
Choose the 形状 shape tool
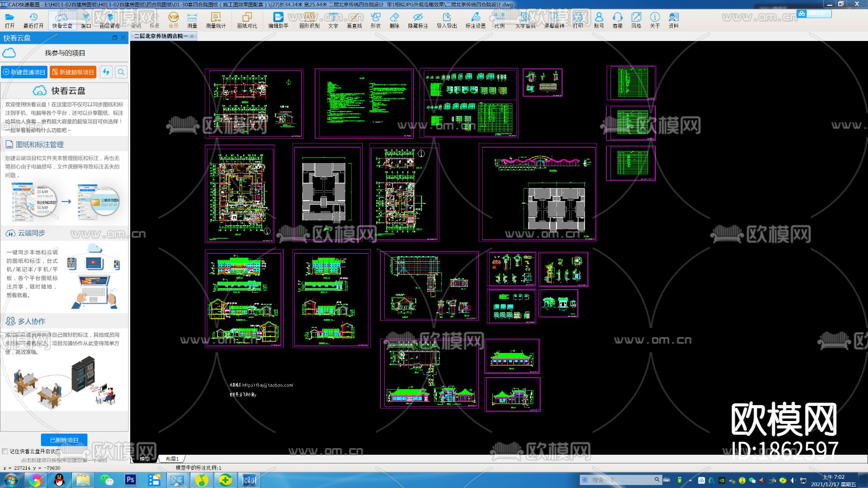376,20
